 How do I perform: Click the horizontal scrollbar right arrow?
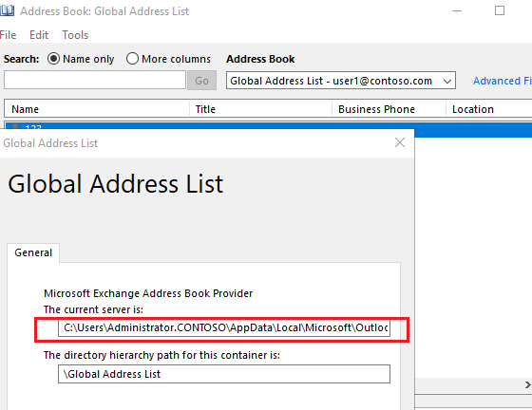(x=527, y=385)
